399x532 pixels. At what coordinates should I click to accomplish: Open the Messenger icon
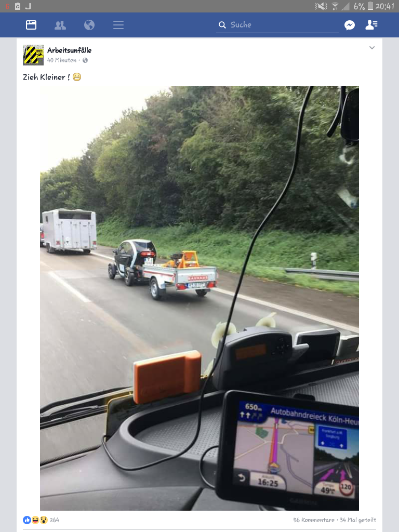(x=350, y=25)
